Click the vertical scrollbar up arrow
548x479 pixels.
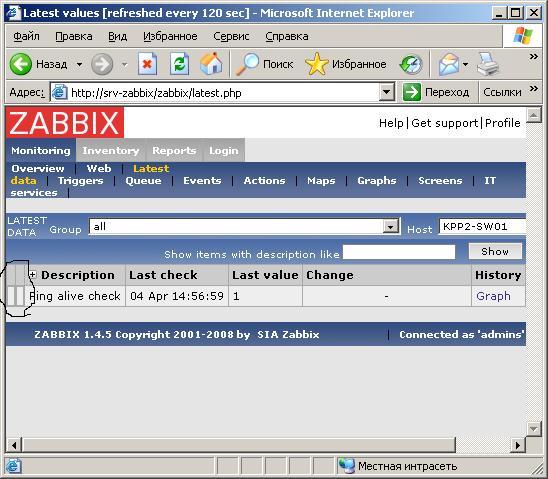click(533, 115)
